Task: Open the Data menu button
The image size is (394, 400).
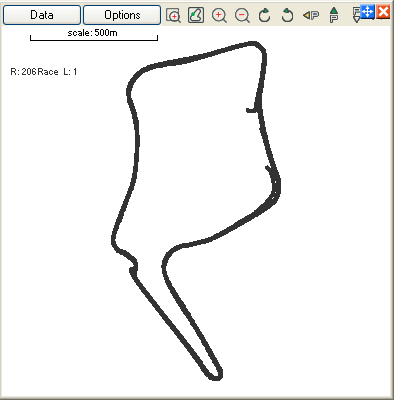Action: click(42, 15)
